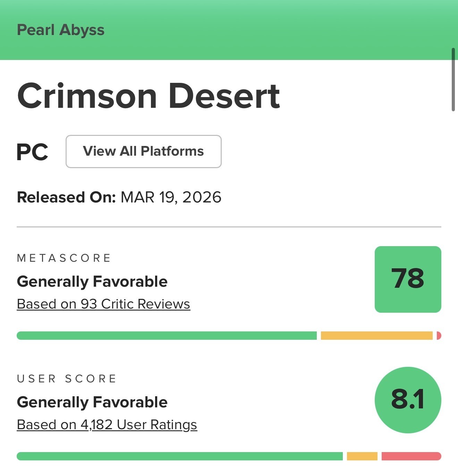Click the Pearl Abyss developer name
The image size is (458, 476).
[x=61, y=30]
